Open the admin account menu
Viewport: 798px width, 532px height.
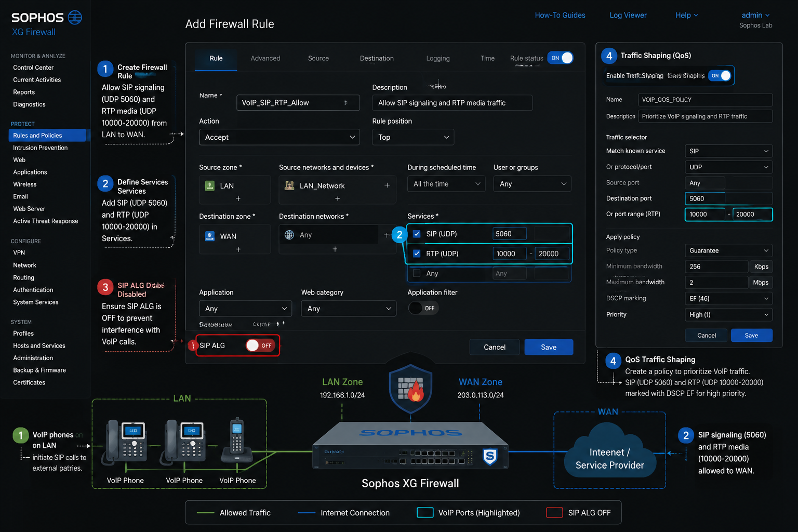(x=755, y=15)
